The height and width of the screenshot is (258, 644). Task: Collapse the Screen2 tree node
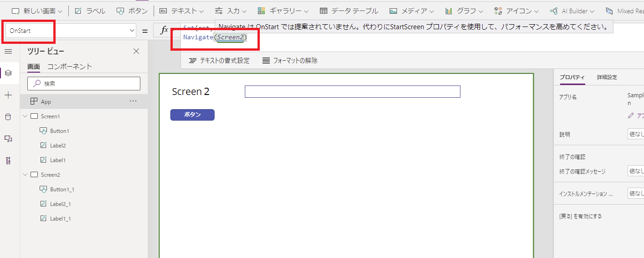click(x=25, y=175)
